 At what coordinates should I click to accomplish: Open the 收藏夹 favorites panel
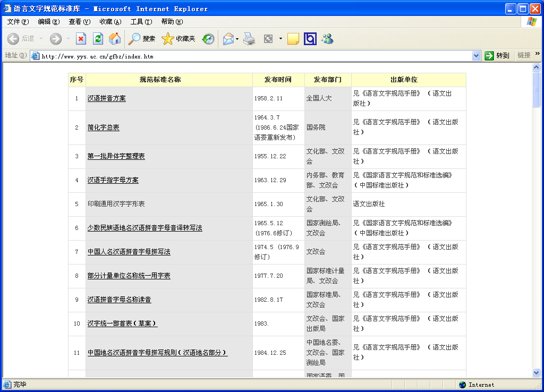(x=178, y=39)
